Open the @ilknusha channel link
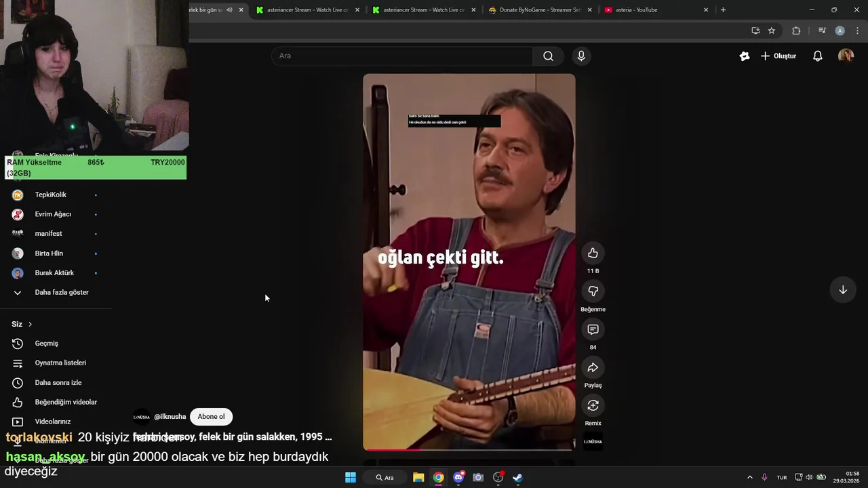868x488 pixels. click(170, 417)
